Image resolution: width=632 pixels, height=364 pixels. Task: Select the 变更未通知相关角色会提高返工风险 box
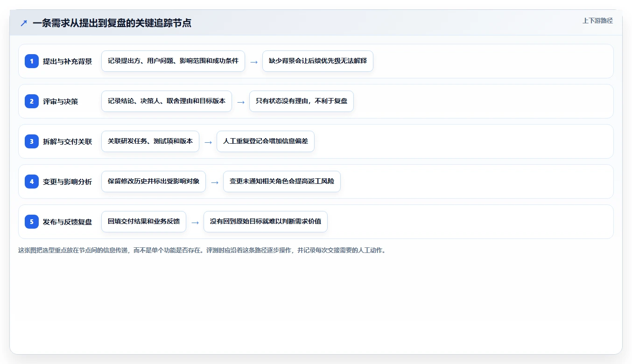coord(282,182)
